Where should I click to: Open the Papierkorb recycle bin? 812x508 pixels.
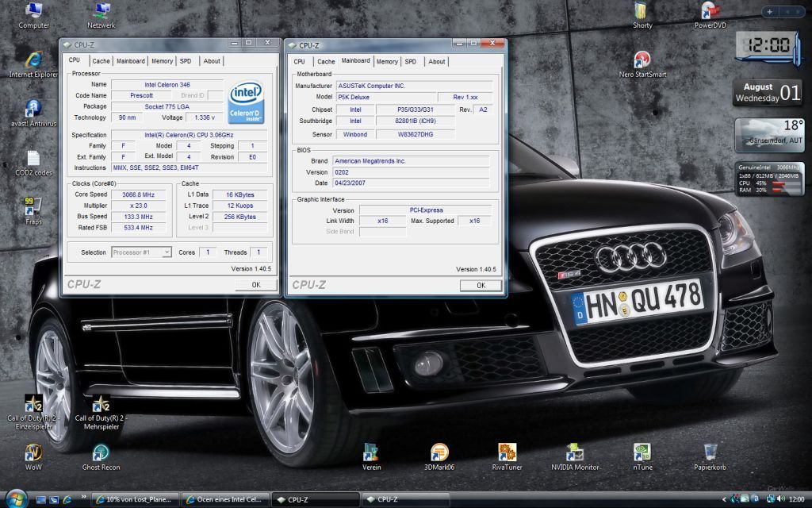pyautogui.click(x=710, y=456)
